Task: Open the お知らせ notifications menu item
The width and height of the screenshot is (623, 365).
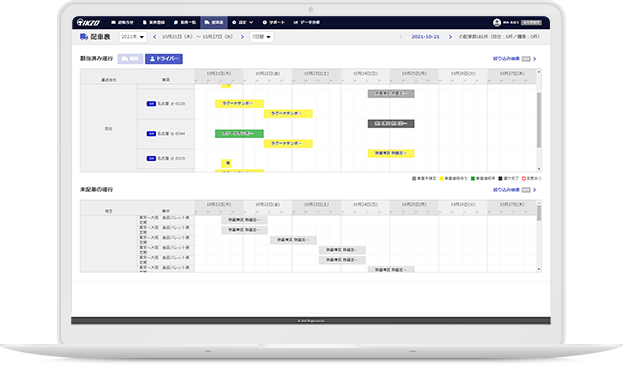Action: [122, 22]
